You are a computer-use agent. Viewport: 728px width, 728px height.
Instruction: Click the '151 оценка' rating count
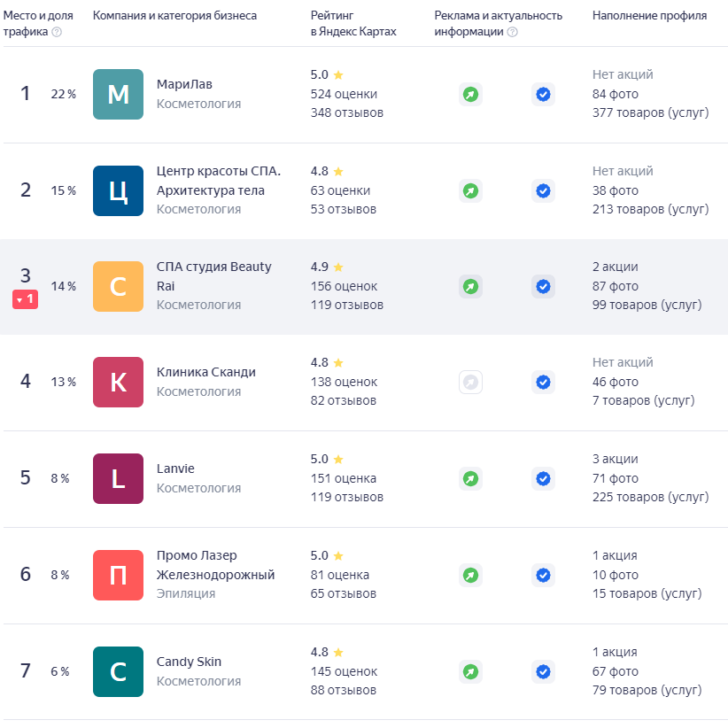(x=343, y=478)
